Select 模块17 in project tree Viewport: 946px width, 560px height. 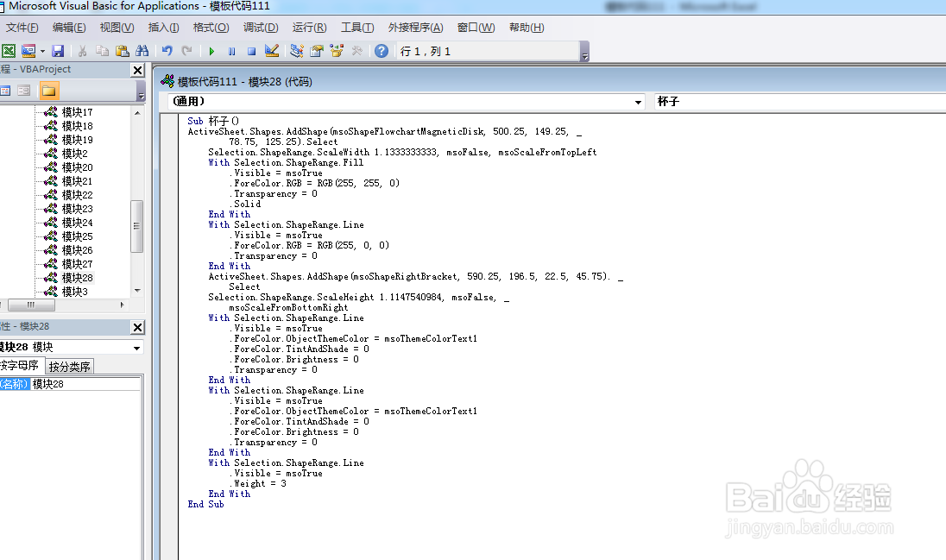pyautogui.click(x=77, y=112)
